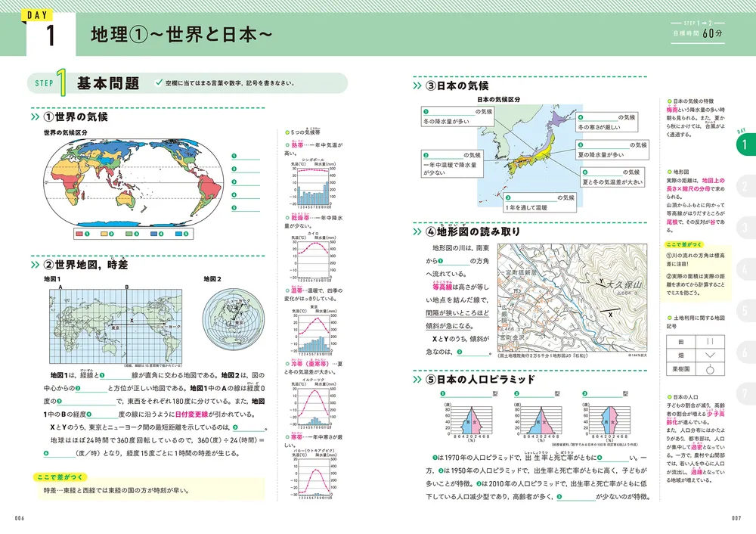Click the double-chevron beside ①世界の気候
Screen dimensions: 756x534
tap(36, 116)
